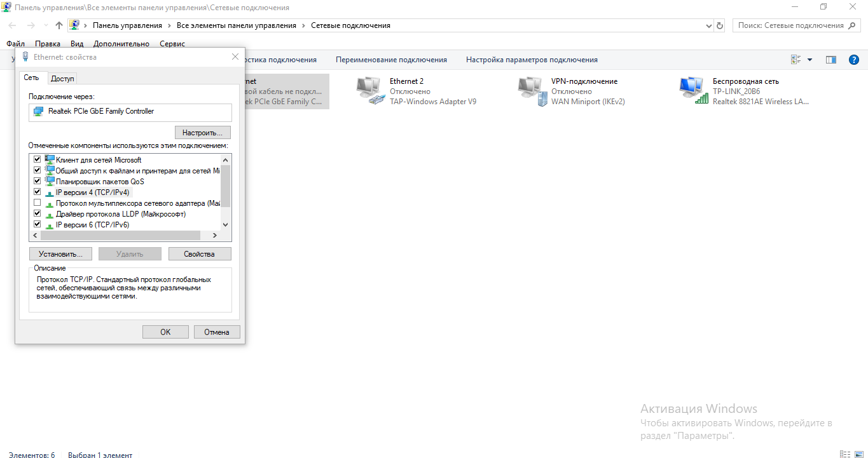Click components list vertical scrollbar thumb

point(225,185)
